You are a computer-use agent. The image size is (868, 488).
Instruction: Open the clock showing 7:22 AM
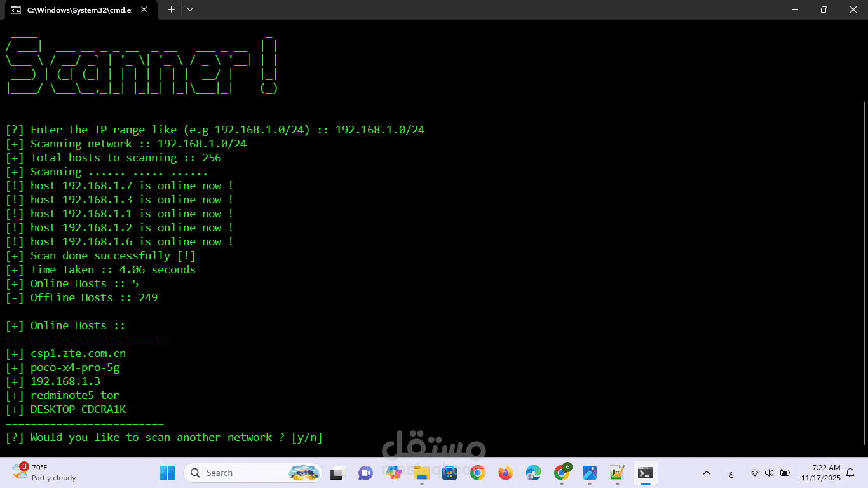point(820,473)
